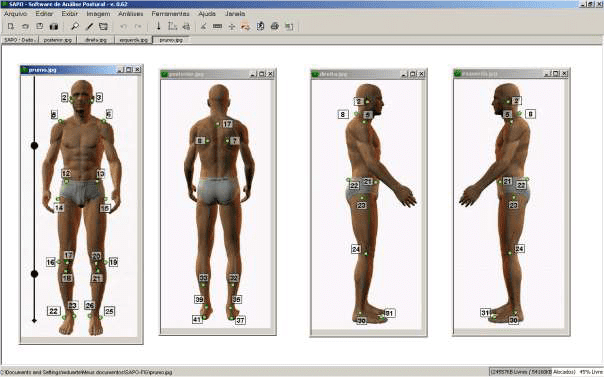Click marker label 31 in direita view window
The height and width of the screenshot is (377, 604).
pos(389,313)
